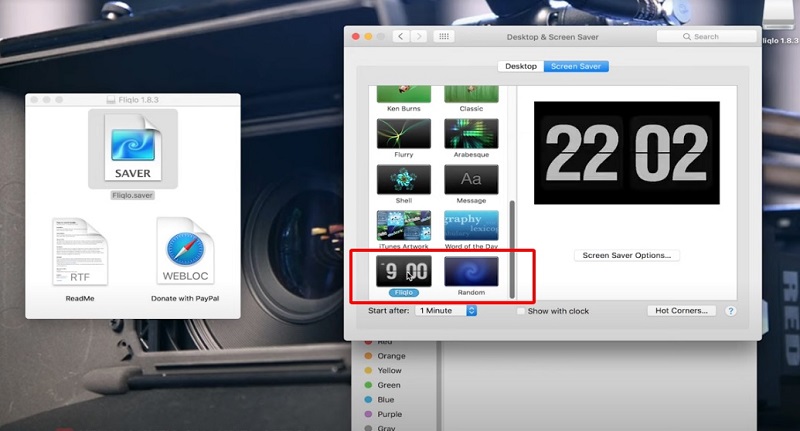Click the Search field in preferences

[x=707, y=37]
